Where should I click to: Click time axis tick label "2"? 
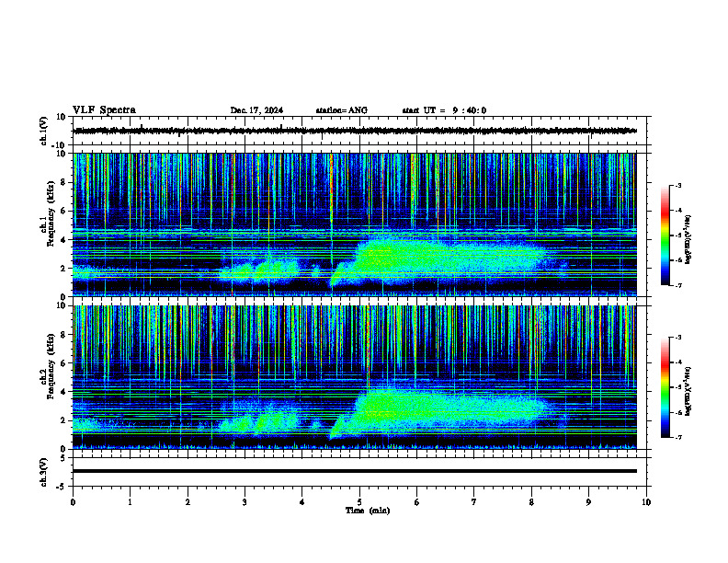click(188, 502)
